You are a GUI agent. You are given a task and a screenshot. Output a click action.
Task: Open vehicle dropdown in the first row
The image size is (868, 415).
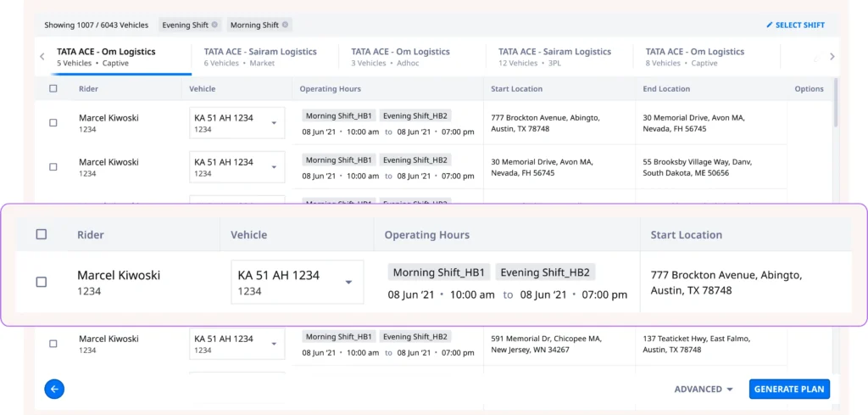pos(274,123)
